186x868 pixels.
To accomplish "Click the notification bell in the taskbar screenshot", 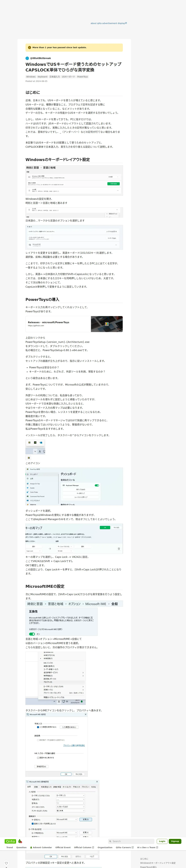I will (82, 701).
